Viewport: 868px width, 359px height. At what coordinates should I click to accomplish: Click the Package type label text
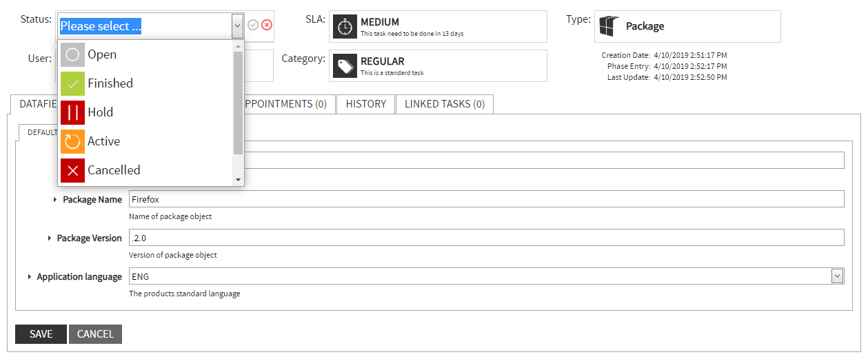click(x=645, y=26)
